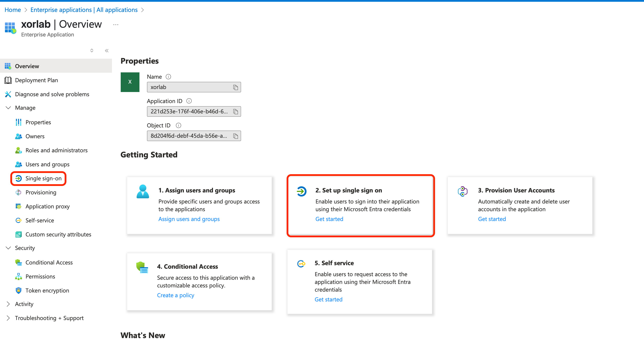
Task: Open Token encryption page
Action: tap(47, 290)
